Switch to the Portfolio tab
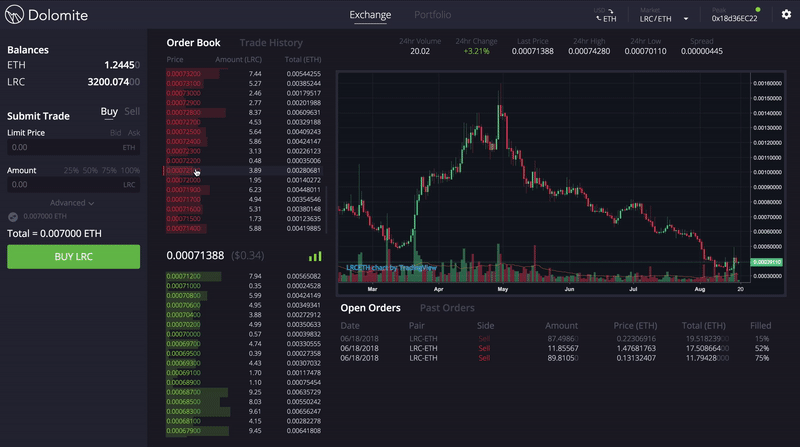Image resolution: width=800 pixels, height=448 pixels. pyautogui.click(x=432, y=15)
